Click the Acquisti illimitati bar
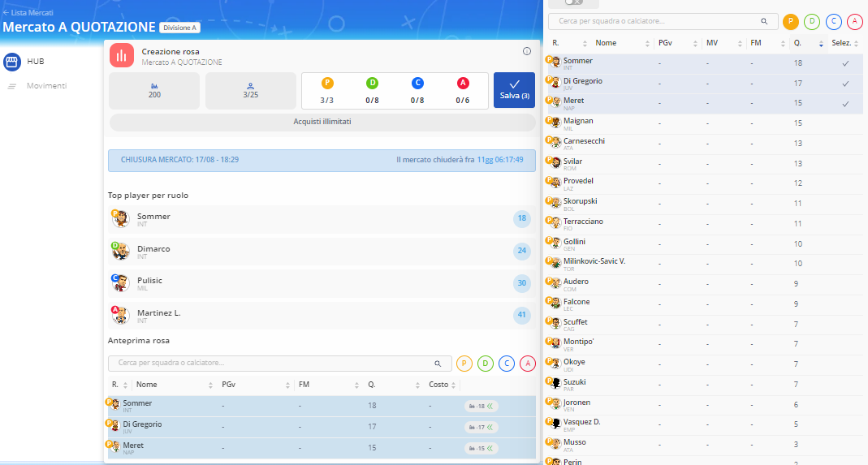Viewport: 868px width, 465px height. click(x=322, y=122)
